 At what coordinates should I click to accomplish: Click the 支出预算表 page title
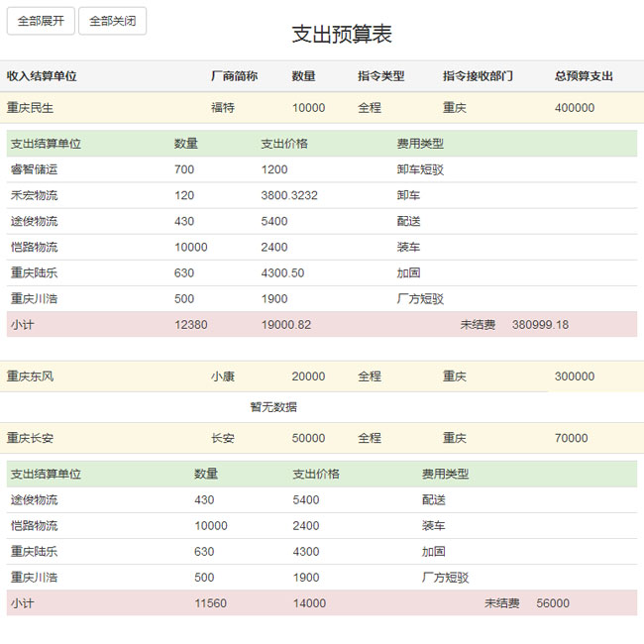pyautogui.click(x=342, y=34)
